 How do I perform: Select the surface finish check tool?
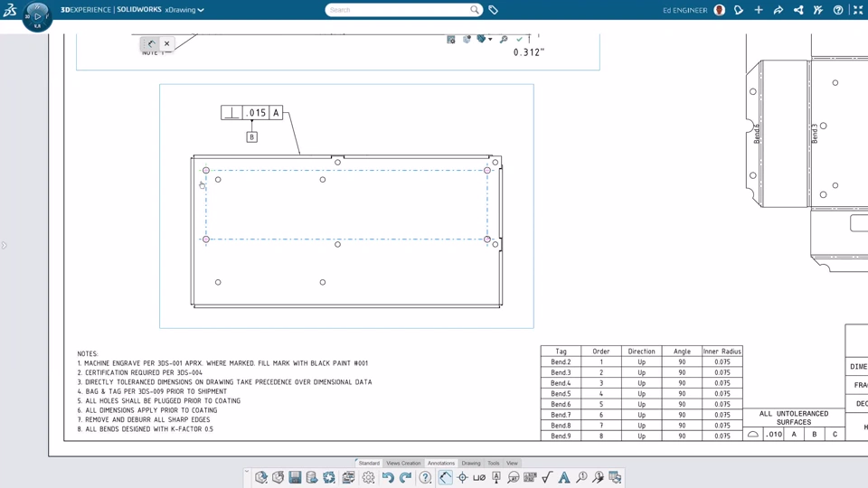point(547,477)
